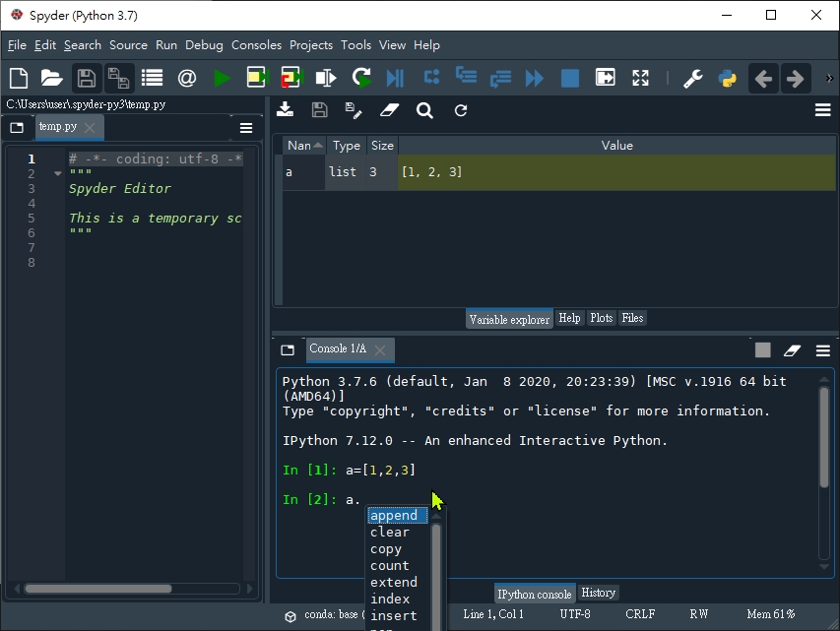Open console pane options menu
Image resolution: width=840 pixels, height=631 pixels.
coord(823,350)
